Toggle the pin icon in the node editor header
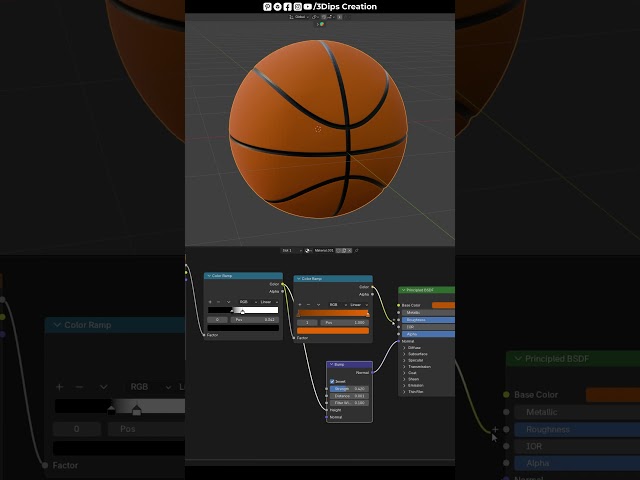 click(357, 251)
